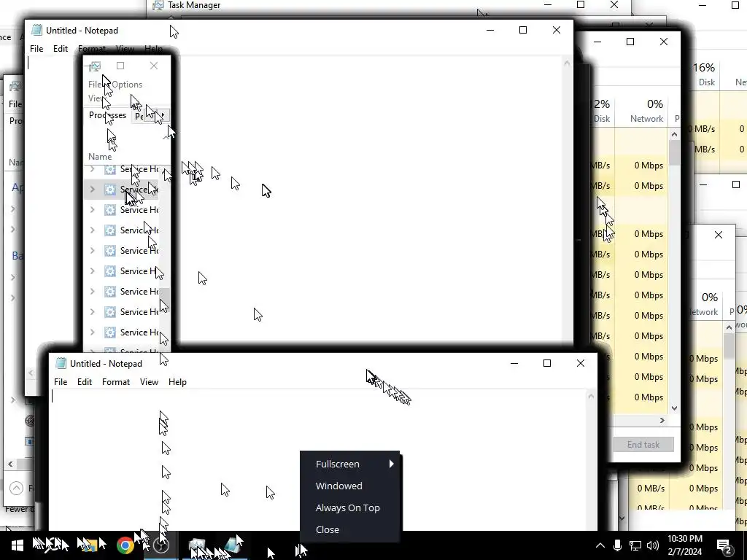Activate Notepad taskbar icon
This screenshot has width=747, height=560.
click(x=232, y=545)
